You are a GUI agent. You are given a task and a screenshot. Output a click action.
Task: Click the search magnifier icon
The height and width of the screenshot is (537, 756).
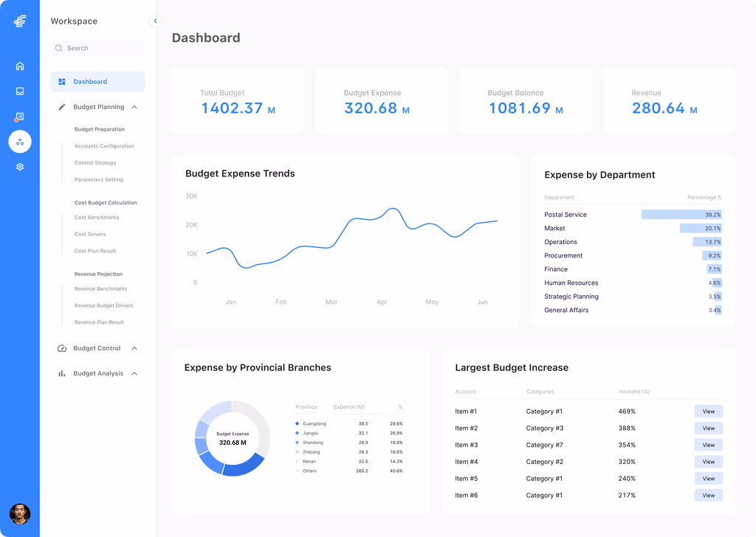point(59,48)
